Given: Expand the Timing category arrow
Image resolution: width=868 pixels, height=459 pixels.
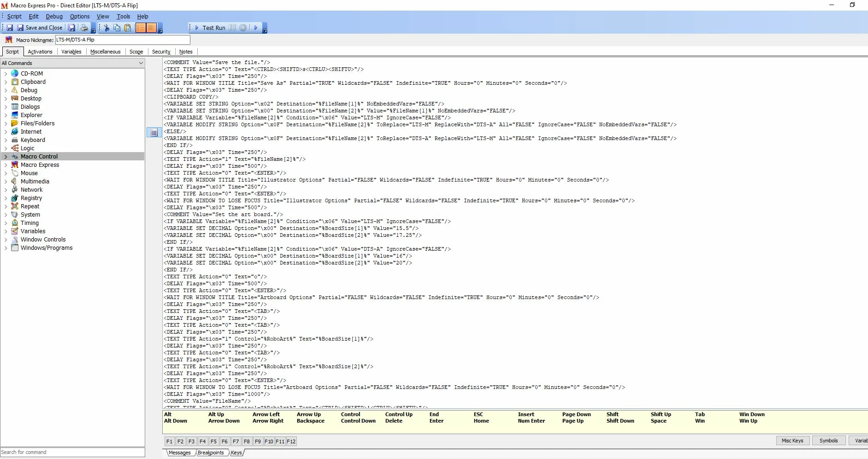Looking at the screenshot, I should (x=6, y=223).
